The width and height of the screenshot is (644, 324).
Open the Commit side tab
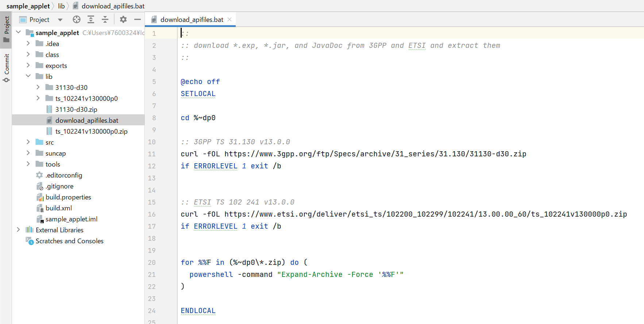pyautogui.click(x=6, y=68)
